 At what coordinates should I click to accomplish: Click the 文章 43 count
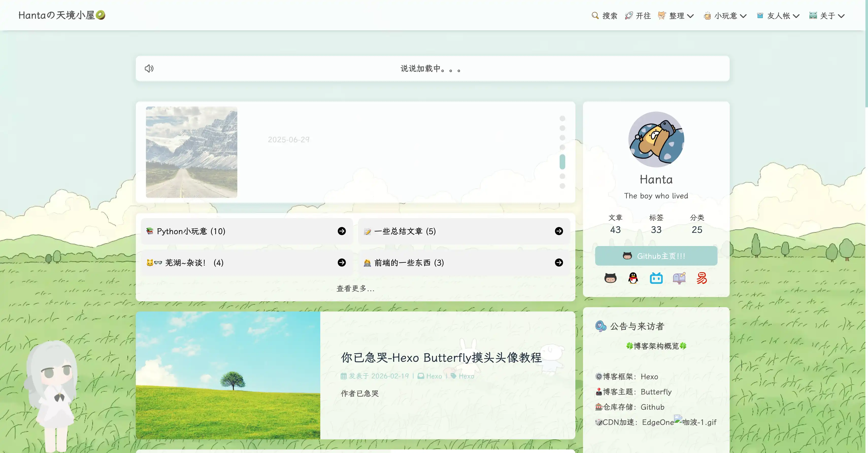615,224
